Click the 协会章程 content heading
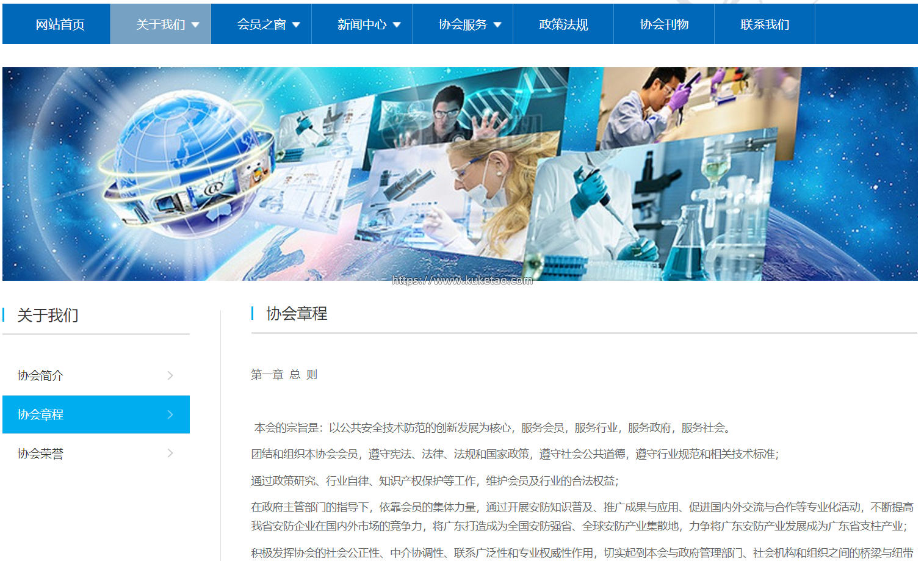This screenshot has width=924, height=561. (x=297, y=314)
